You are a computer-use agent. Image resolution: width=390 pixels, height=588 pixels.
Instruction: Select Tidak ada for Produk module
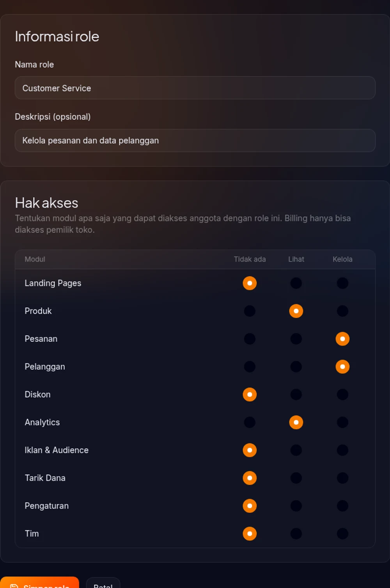click(x=250, y=311)
